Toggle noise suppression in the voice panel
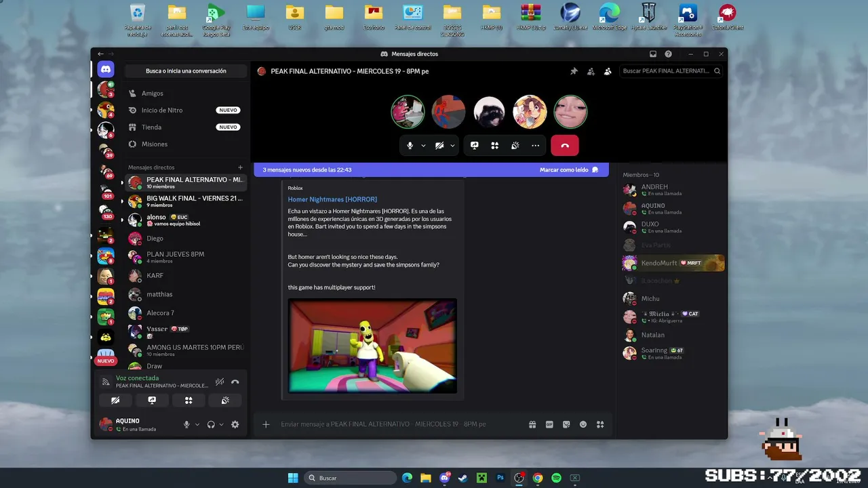Viewport: 868px width, 488px height. tap(220, 382)
